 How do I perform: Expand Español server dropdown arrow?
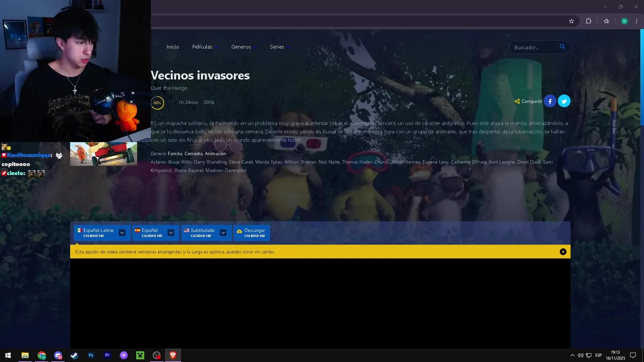click(171, 233)
